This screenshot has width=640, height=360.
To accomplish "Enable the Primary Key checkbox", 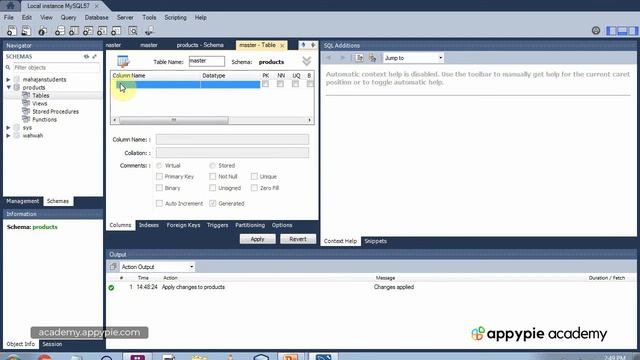I will (159, 176).
